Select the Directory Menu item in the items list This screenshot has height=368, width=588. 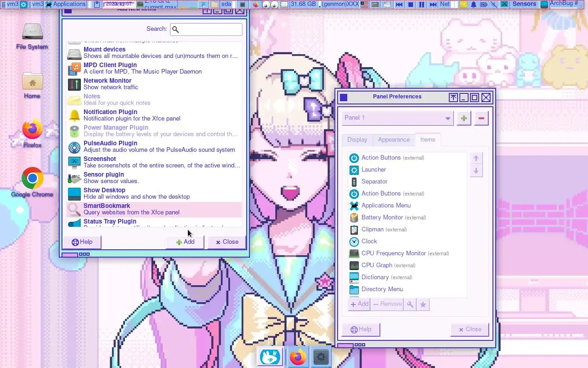click(407, 289)
